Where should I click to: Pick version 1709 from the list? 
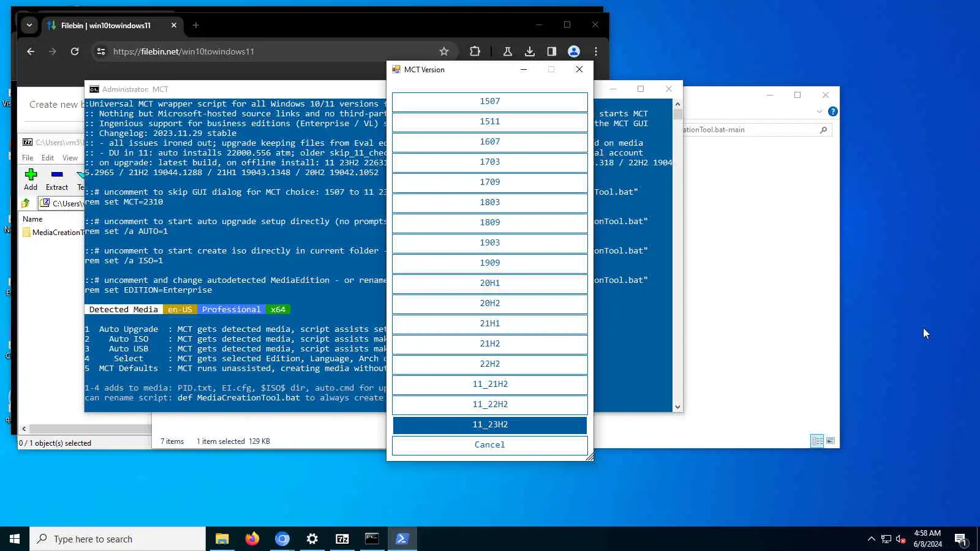(489, 182)
